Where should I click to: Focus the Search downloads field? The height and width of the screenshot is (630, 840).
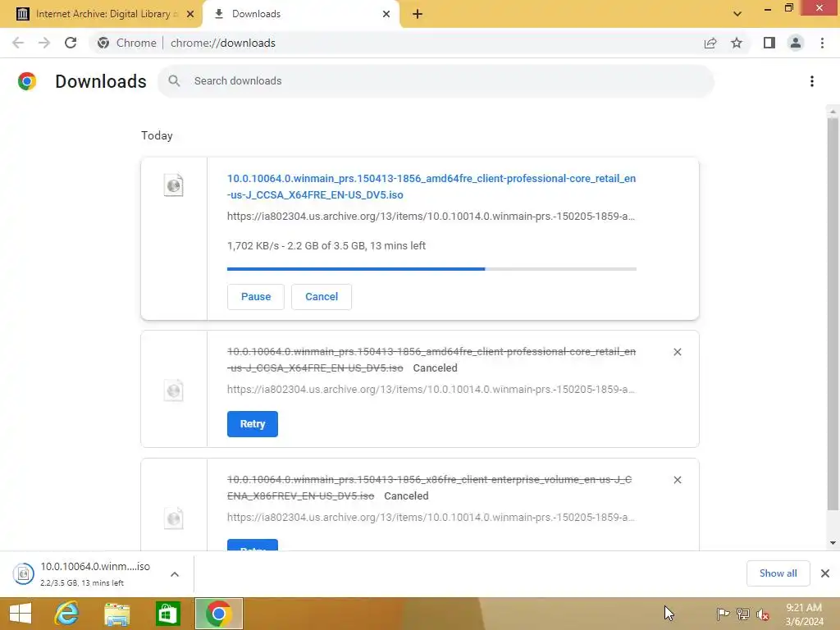click(x=436, y=81)
